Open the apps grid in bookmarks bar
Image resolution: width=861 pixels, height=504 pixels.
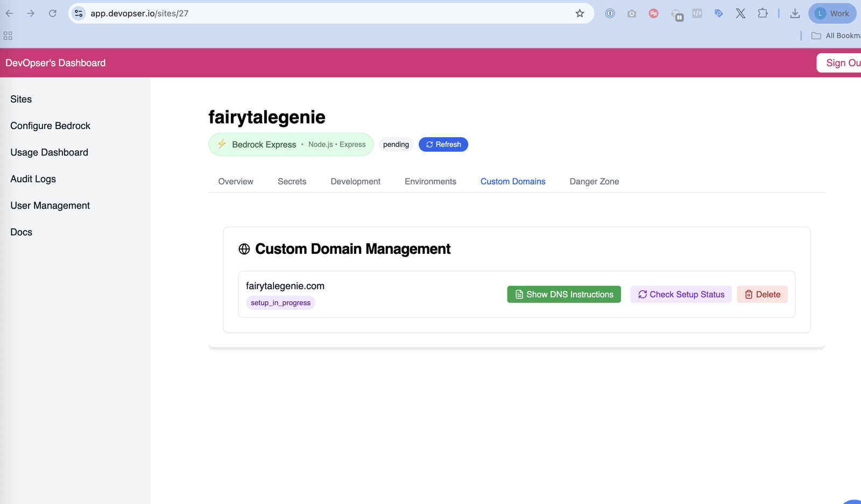[8, 36]
